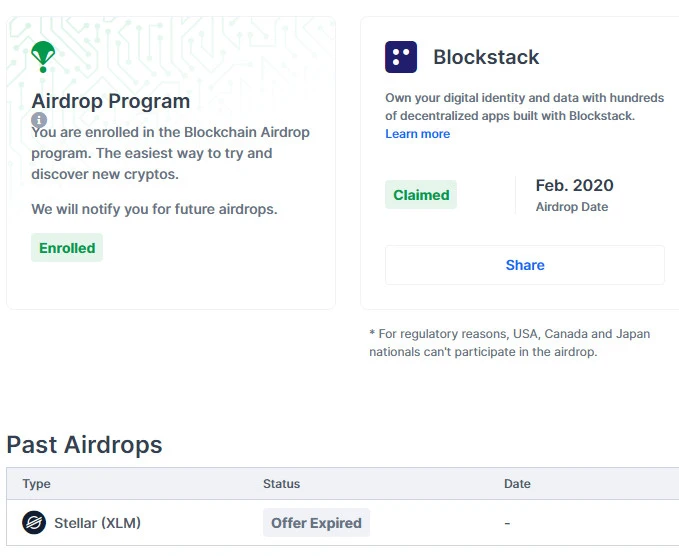Click the Airdrop Program heading
Screen dimensions: 679x556
pyautogui.click(x=110, y=101)
